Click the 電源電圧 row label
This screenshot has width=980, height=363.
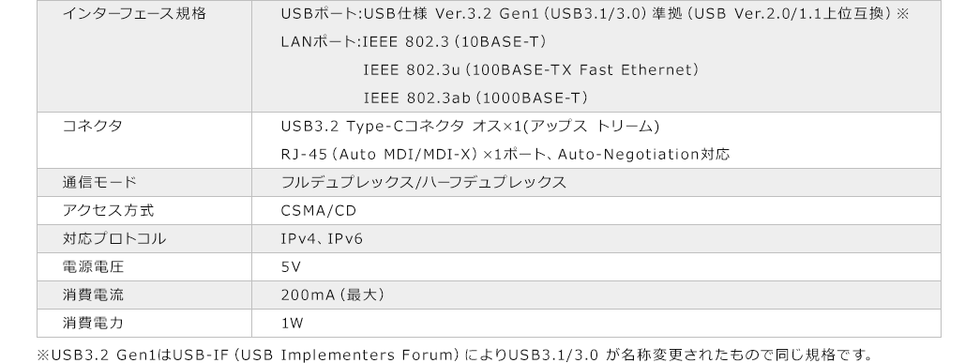point(93,266)
